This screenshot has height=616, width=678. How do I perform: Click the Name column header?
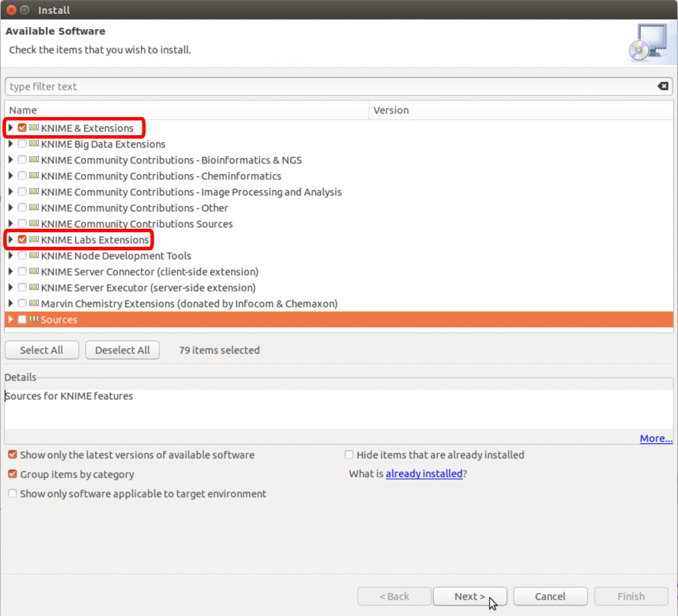click(186, 110)
